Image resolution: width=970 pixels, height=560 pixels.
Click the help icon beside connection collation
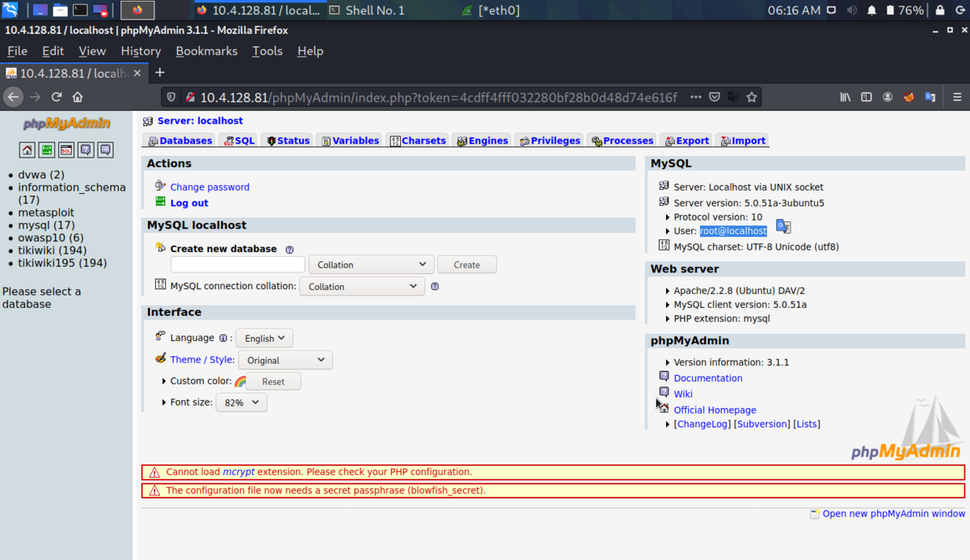(x=435, y=286)
